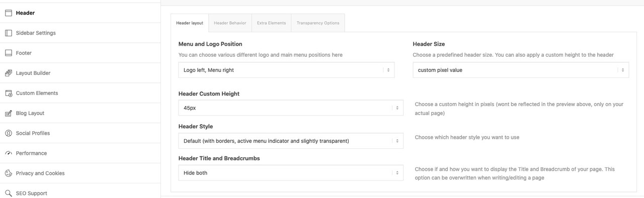This screenshot has width=644, height=198.
Task: Click the Layout Builder icon
Action: 8,73
